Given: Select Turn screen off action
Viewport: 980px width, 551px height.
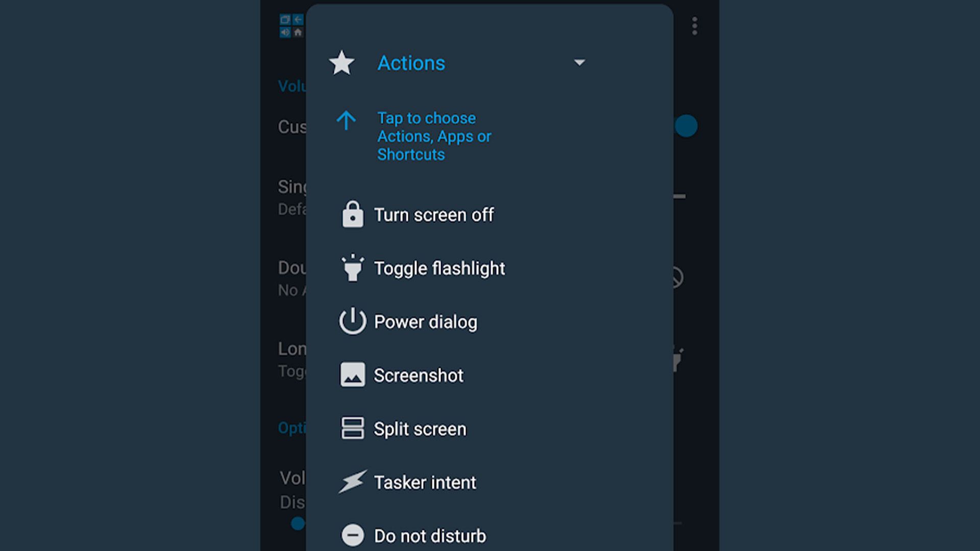Looking at the screenshot, I should (434, 215).
